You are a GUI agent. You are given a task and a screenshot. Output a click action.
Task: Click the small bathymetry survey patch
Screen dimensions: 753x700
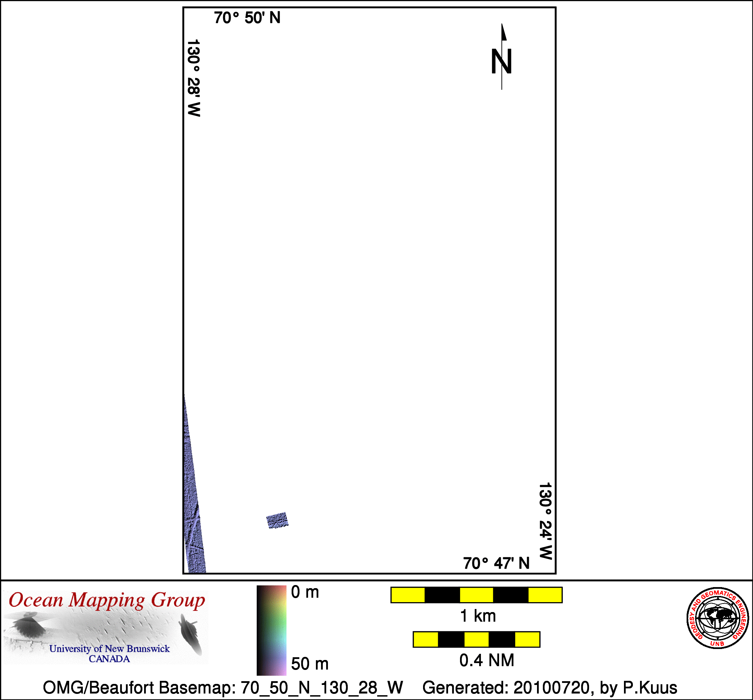pyautogui.click(x=277, y=520)
